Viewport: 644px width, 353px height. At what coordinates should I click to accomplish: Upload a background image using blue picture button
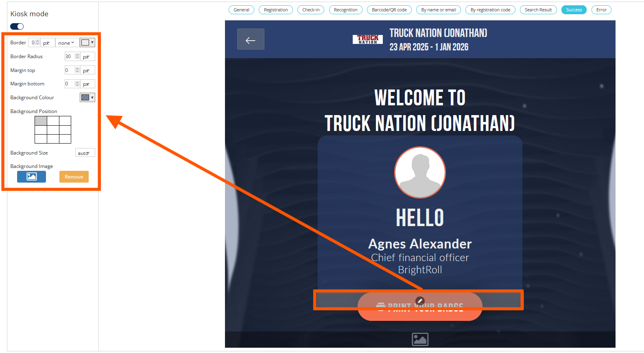(31, 176)
